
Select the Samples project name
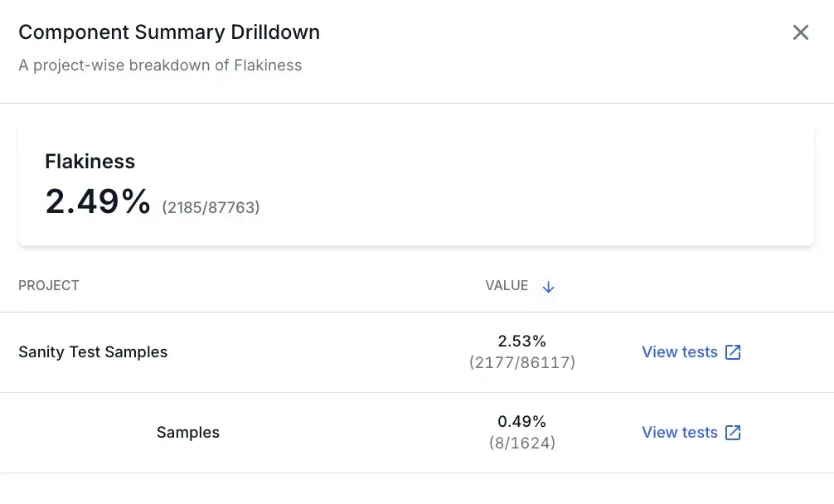point(188,433)
